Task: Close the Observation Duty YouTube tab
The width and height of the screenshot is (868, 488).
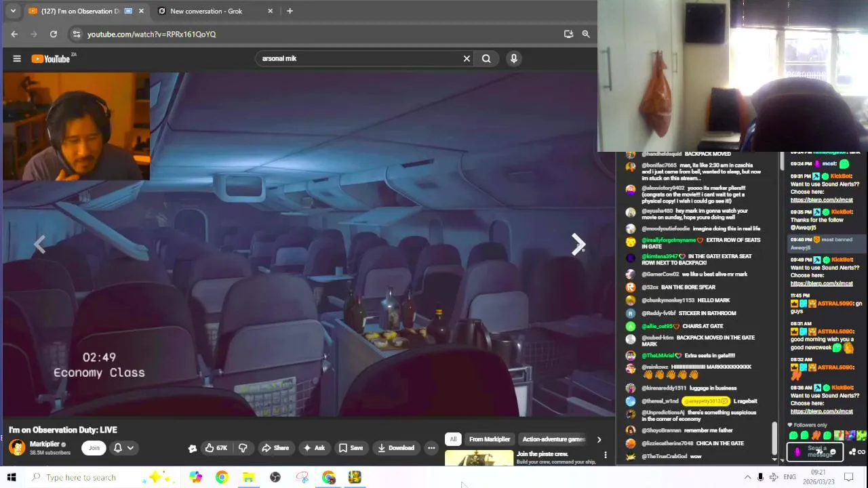Action: click(x=141, y=11)
